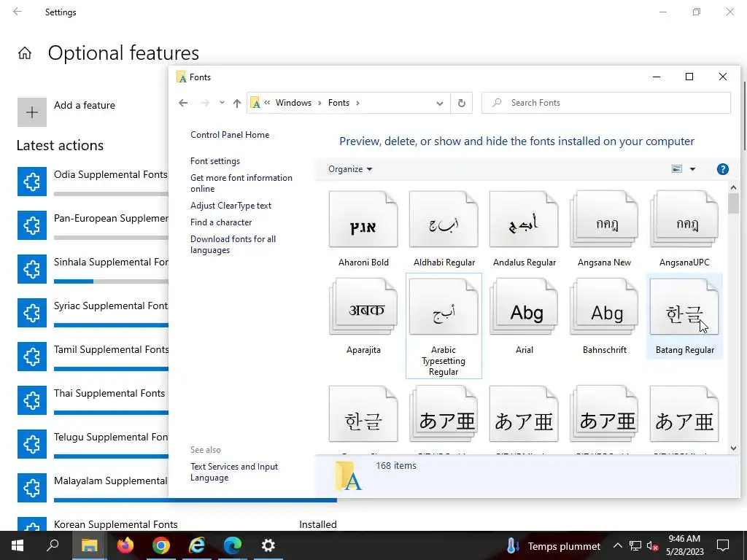Image resolution: width=747 pixels, height=560 pixels.
Task: Go up one folder level
Action: pos(237,103)
